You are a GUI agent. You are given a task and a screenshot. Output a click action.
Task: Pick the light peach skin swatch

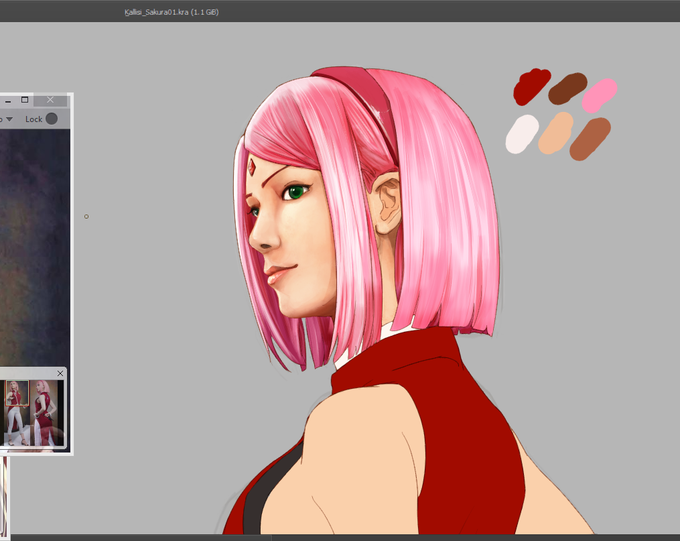[556, 133]
